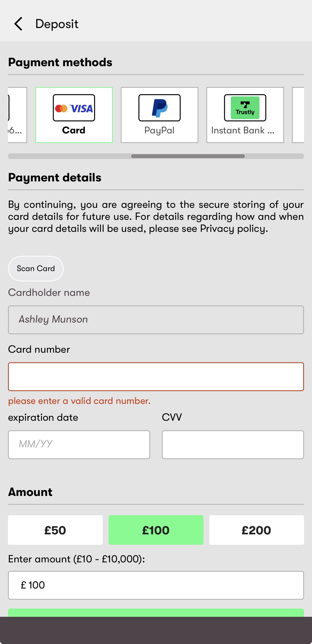Viewport: 312px width, 644px height.
Task: Select the Visa/Mastercard logo icon
Action: (x=74, y=108)
